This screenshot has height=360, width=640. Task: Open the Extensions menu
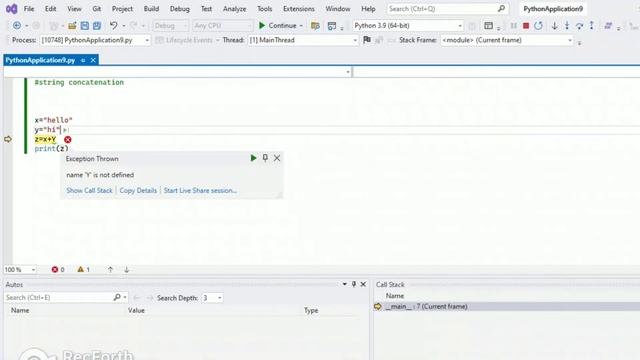pyautogui.click(x=299, y=9)
